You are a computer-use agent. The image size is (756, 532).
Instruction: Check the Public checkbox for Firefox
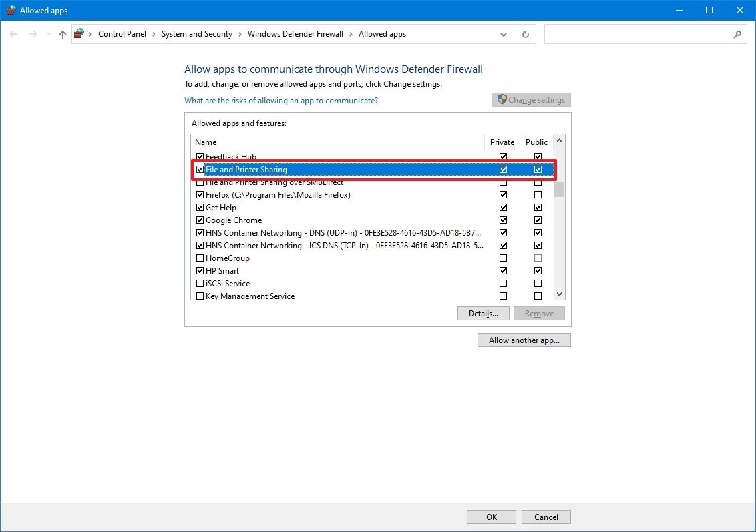(538, 194)
